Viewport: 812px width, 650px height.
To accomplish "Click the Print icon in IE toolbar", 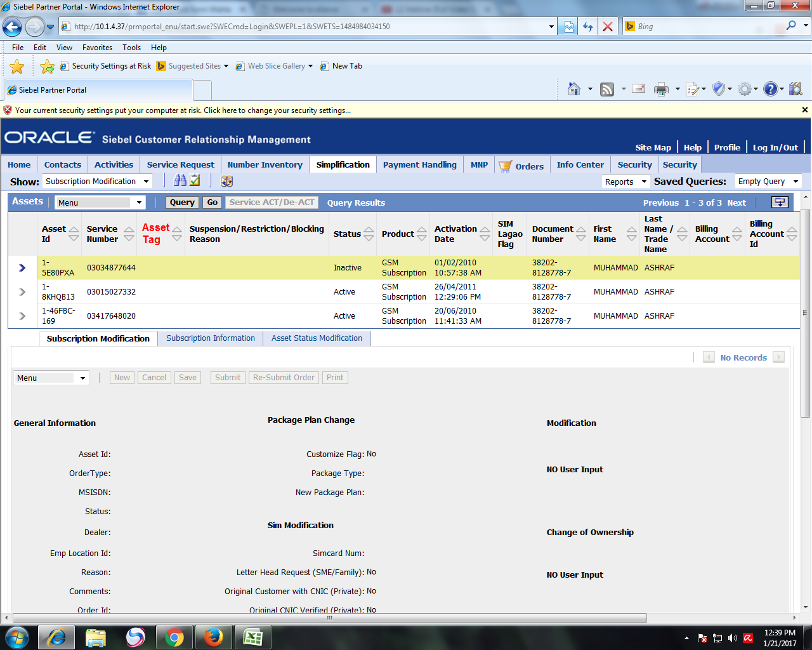I will point(661,90).
